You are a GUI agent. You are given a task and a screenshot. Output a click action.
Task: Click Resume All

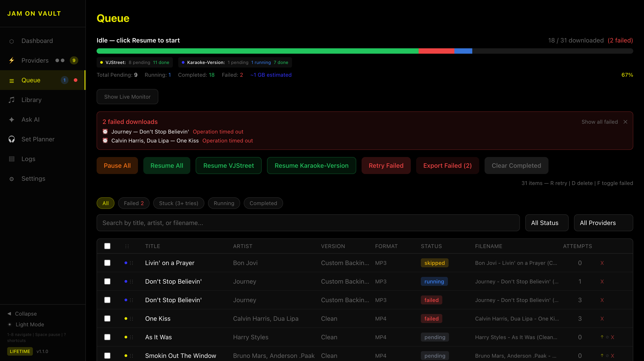pos(167,166)
